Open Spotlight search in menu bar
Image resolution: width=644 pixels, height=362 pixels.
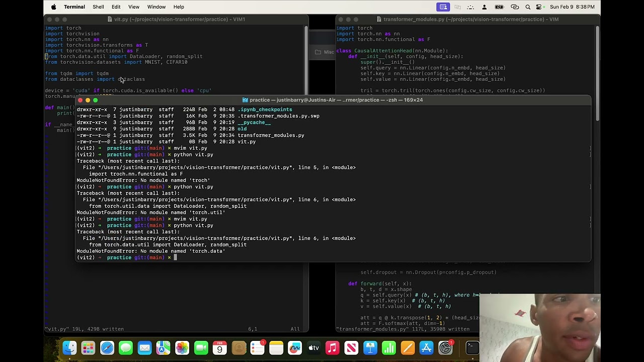[528, 7]
